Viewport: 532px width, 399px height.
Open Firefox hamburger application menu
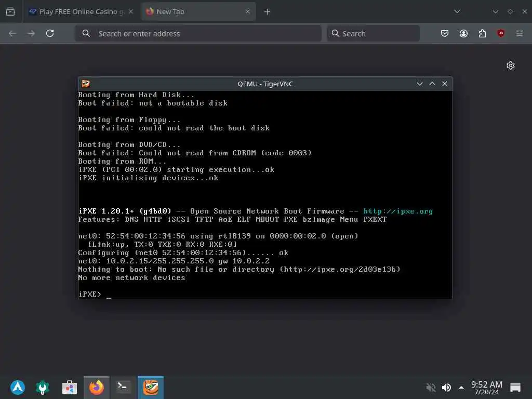pyautogui.click(x=520, y=33)
